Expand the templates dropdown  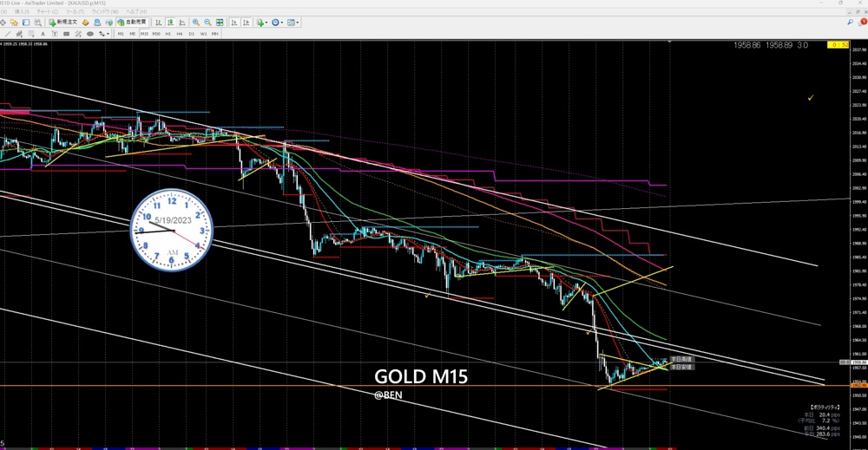coord(293,23)
